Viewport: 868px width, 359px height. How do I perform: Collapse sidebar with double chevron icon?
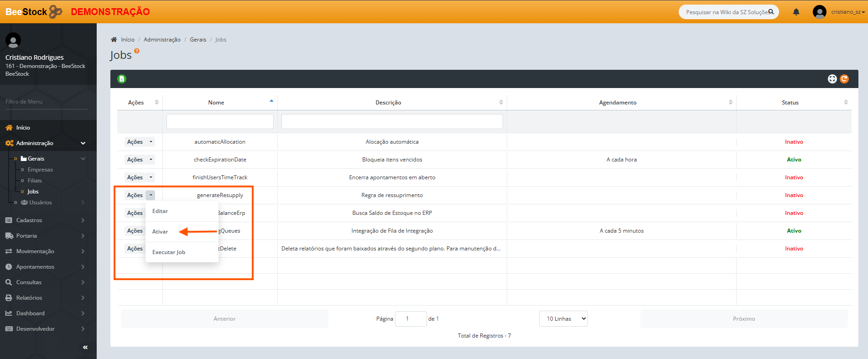click(x=85, y=348)
